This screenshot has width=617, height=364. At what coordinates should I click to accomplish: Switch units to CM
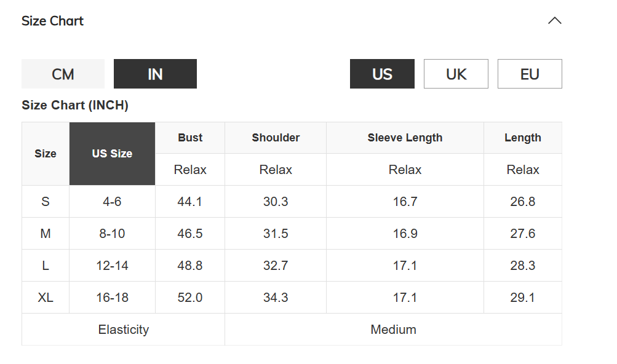[63, 74]
